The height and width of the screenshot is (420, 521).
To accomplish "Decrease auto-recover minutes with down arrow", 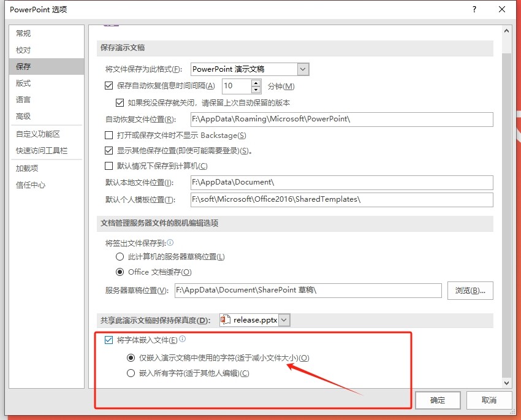I will 256,90.
